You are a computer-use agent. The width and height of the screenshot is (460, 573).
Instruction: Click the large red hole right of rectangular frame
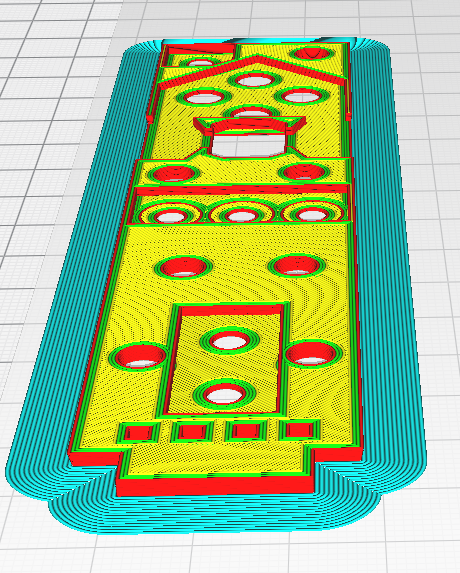311,353
